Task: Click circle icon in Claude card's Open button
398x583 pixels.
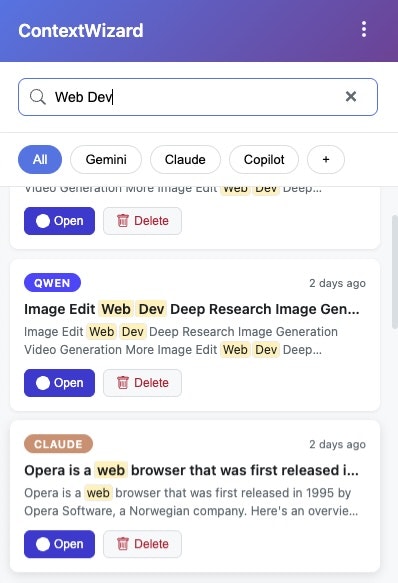Action: click(x=43, y=544)
